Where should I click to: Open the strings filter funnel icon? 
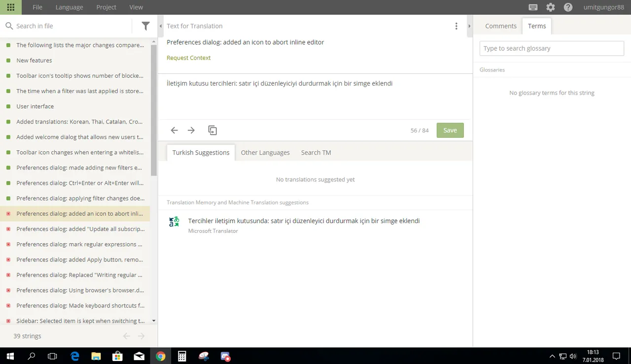tap(145, 26)
